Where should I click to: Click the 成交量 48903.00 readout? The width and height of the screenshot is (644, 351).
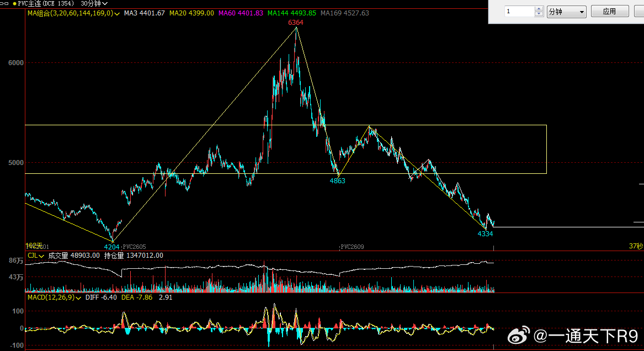point(74,256)
